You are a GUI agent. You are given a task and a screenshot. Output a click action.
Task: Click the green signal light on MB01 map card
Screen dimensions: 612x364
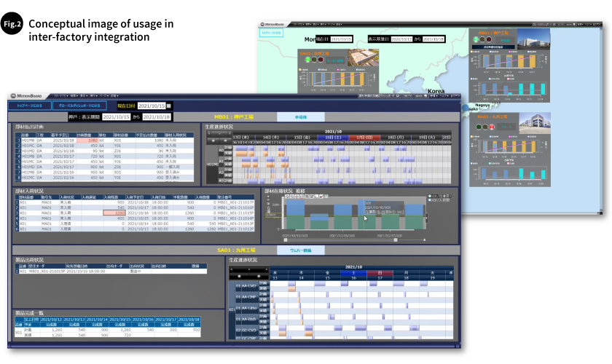click(x=476, y=39)
